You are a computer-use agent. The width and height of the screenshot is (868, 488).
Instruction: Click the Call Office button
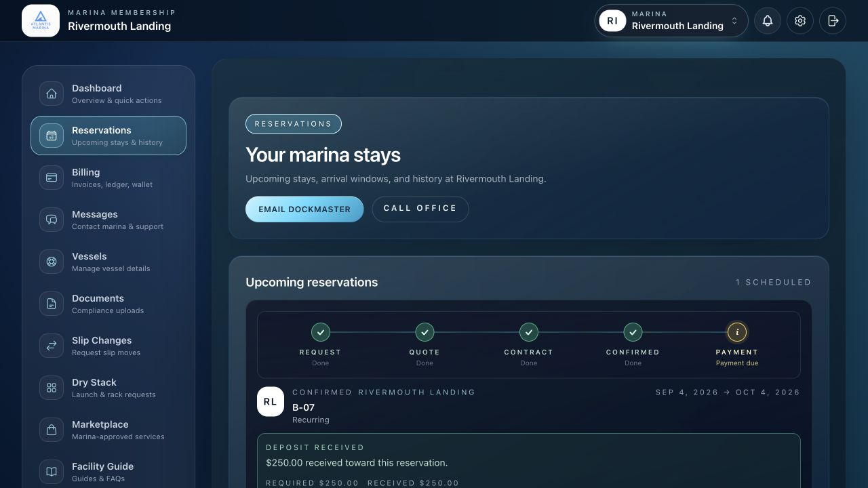420,209
